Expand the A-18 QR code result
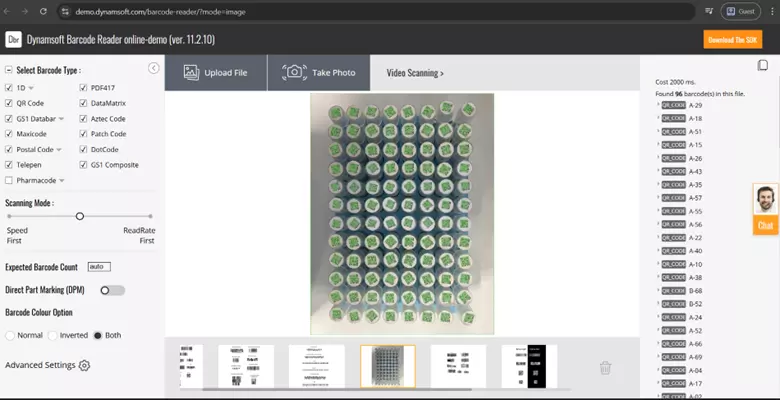The image size is (780, 400). point(658,118)
